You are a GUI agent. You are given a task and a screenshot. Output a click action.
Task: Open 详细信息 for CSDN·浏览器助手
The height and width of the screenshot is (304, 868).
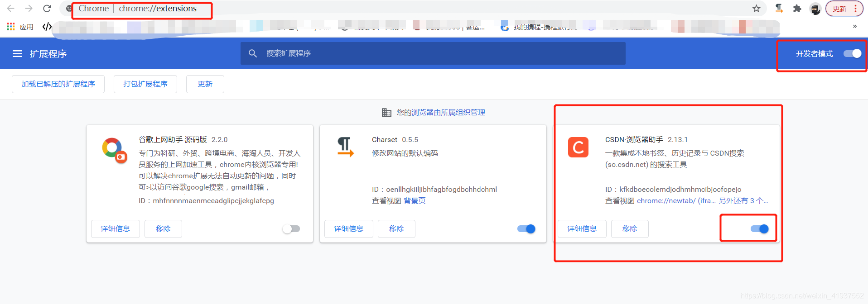[582, 229]
